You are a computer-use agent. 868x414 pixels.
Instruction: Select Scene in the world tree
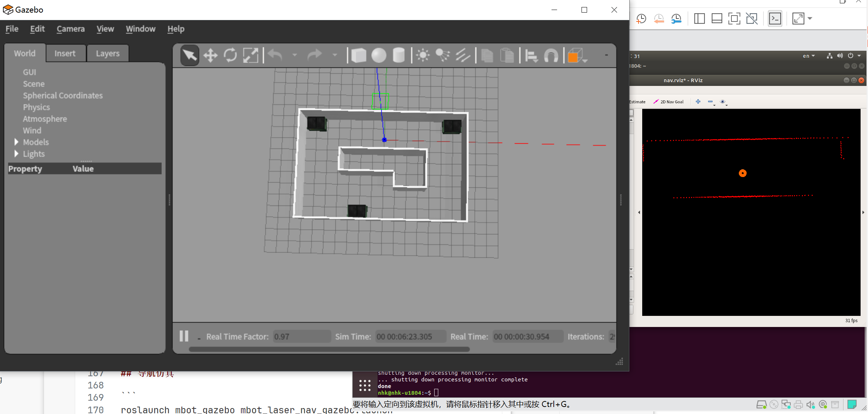coord(34,84)
